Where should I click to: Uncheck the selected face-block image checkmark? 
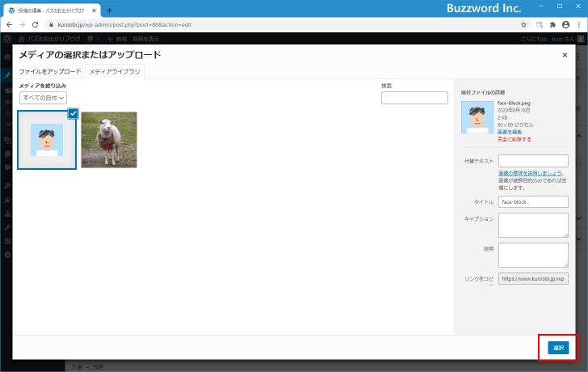(73, 113)
